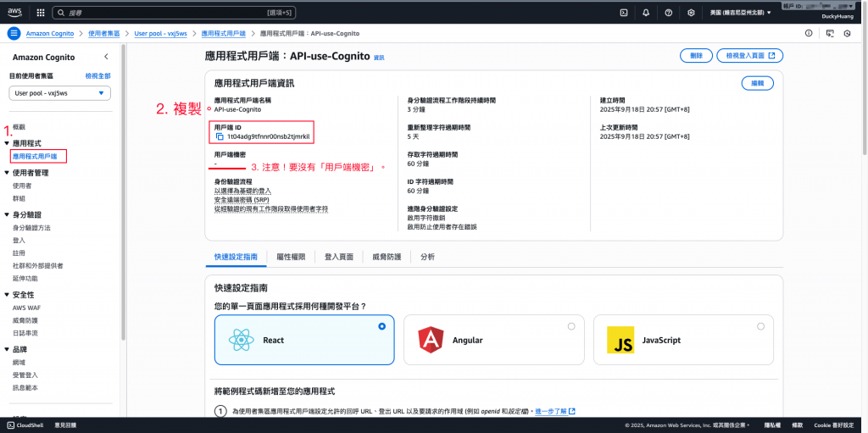Launch CloudShell from top bar icon
The height and width of the screenshot is (433, 868).
(623, 12)
